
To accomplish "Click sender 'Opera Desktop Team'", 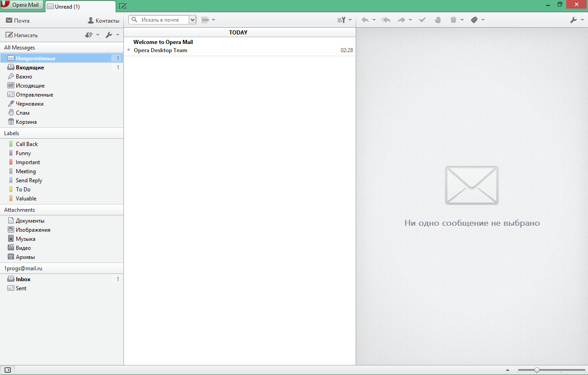I will coord(161,50).
